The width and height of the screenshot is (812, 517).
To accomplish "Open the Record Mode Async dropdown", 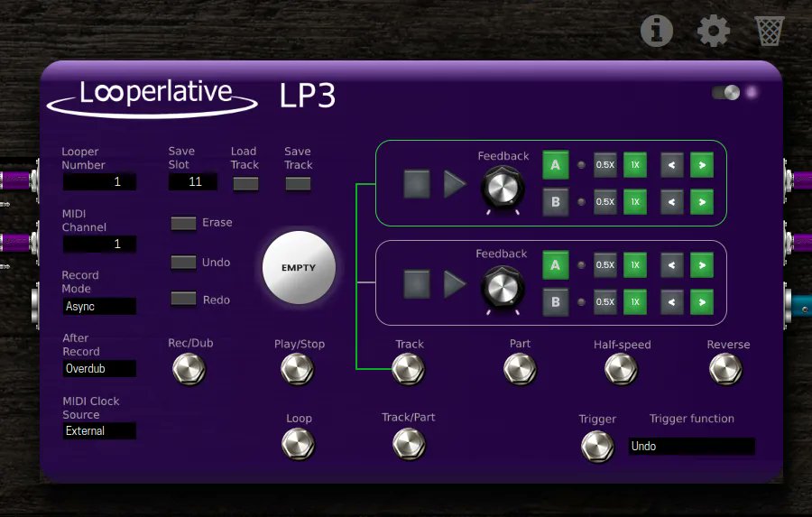I will [x=99, y=306].
